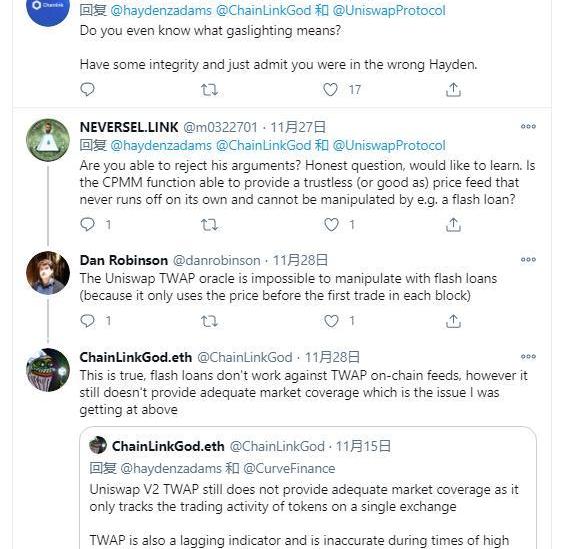
Task: Reply to Dan Robinson's tweet
Action: [x=87, y=320]
